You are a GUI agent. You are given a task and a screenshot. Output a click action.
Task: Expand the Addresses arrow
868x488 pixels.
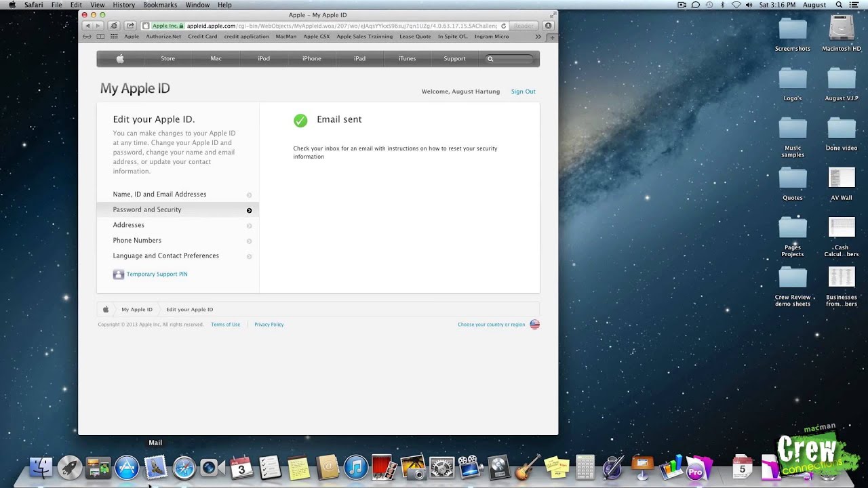coord(249,226)
